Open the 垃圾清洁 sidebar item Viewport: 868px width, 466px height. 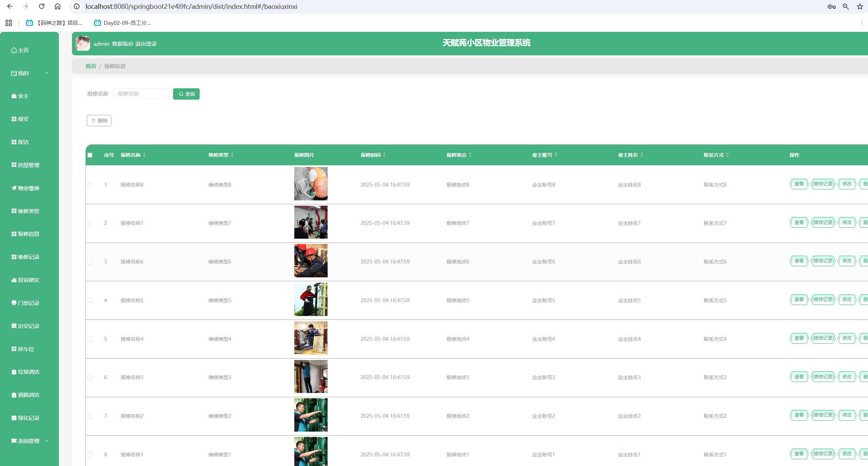point(28,372)
